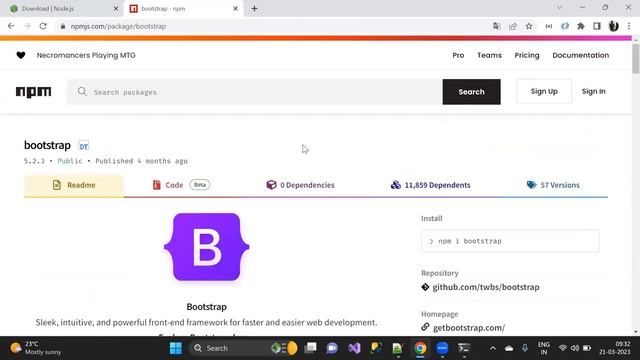Click the brackets extension icon in toolbar
Viewport: 640px width, 360px height.
tap(549, 26)
